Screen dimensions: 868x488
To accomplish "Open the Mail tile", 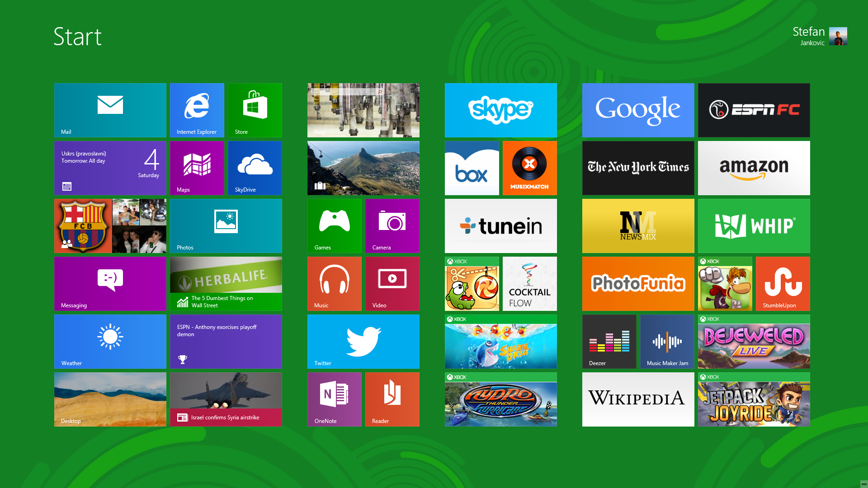I will click(110, 110).
